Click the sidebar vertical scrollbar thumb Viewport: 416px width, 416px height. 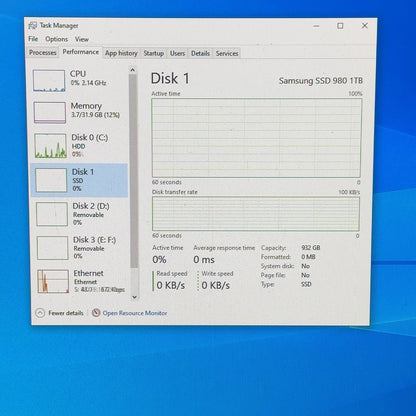point(134,171)
